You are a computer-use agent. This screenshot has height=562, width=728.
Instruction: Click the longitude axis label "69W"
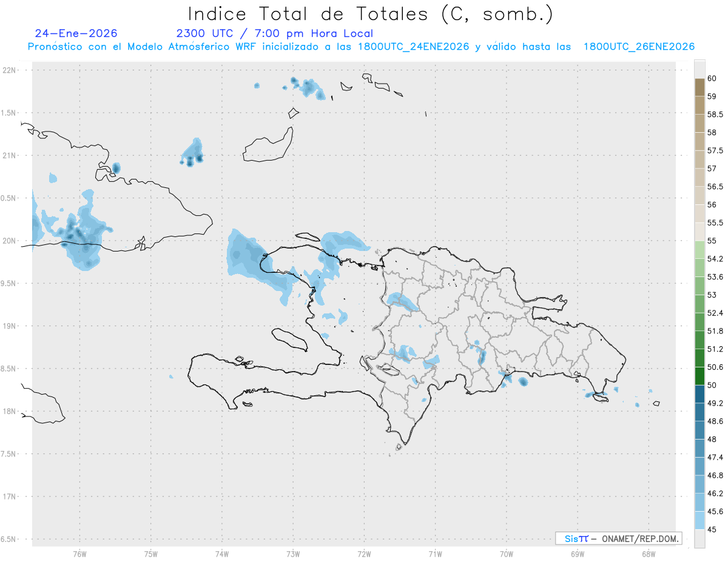[x=578, y=554]
